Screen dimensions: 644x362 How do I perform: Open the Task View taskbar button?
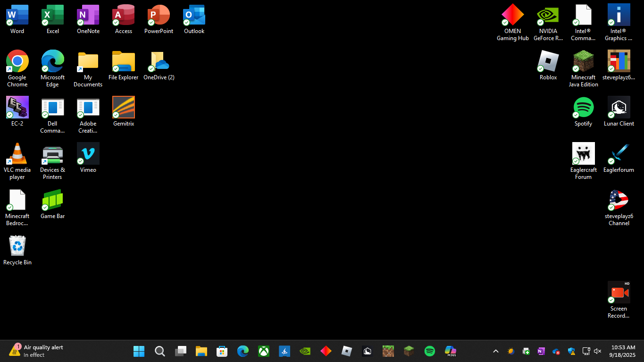(181, 351)
